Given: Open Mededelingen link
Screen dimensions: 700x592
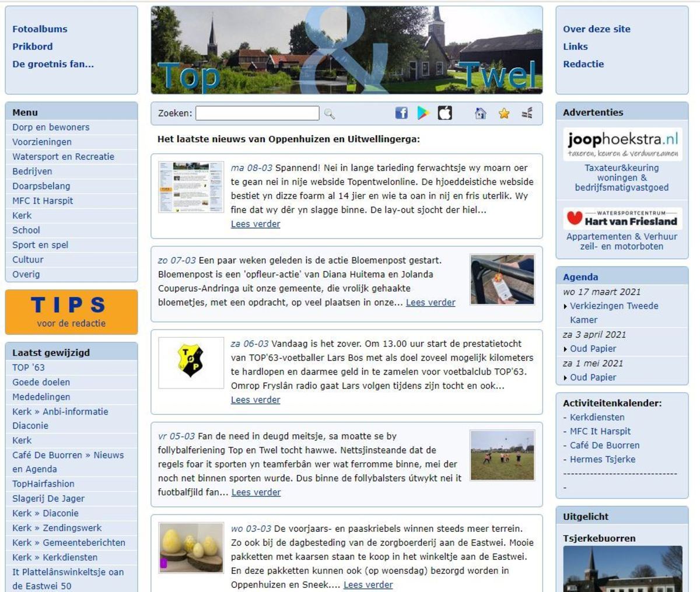Looking at the screenshot, I should (x=41, y=397).
